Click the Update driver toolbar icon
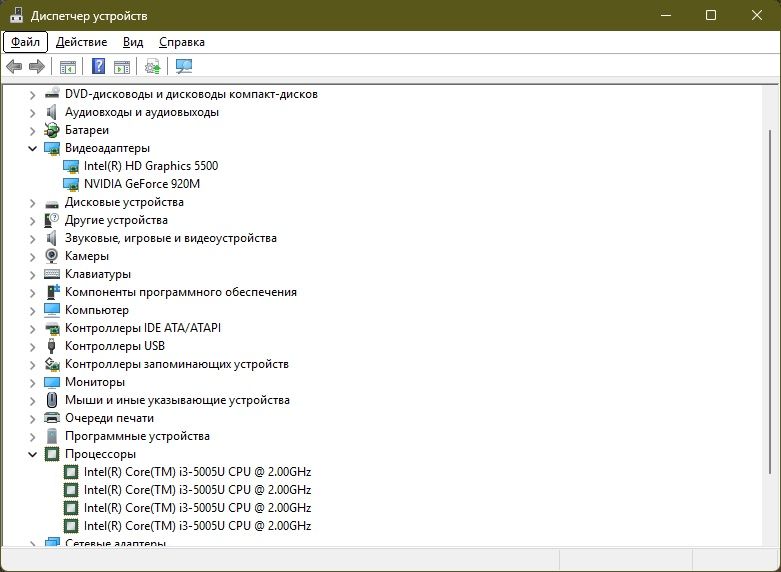Image resolution: width=781 pixels, height=572 pixels. [152, 66]
